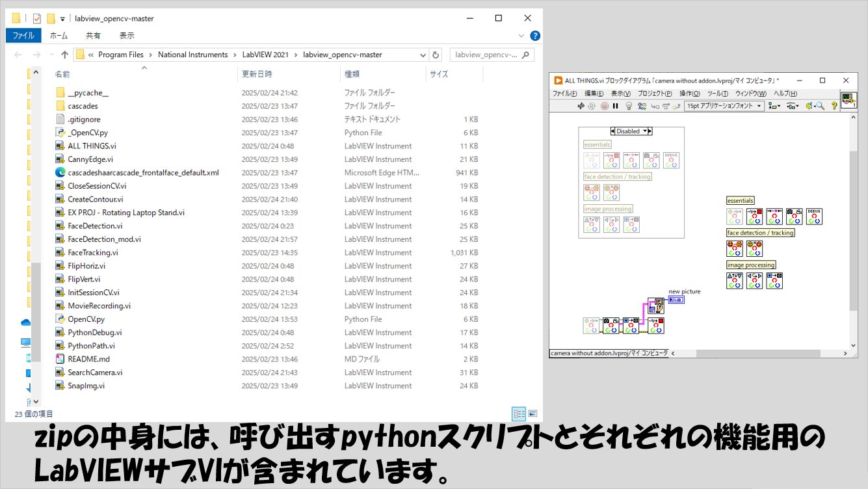Open the ホーム tab in Explorer
The height and width of the screenshot is (489, 868).
click(x=59, y=36)
